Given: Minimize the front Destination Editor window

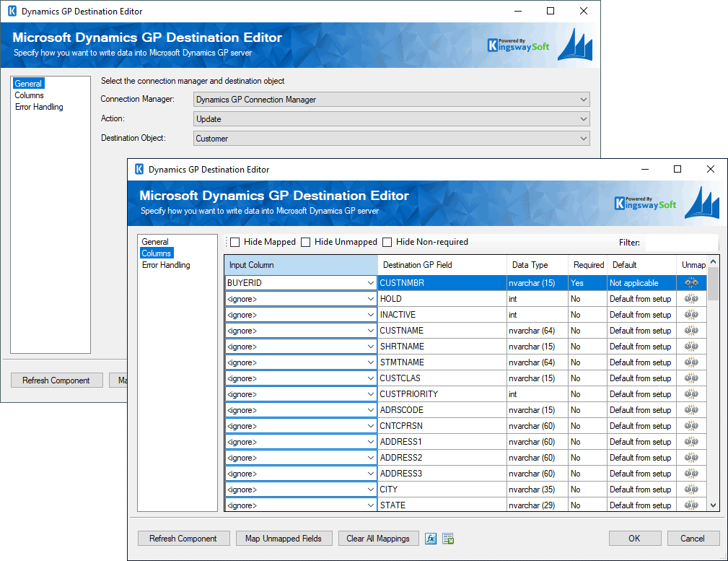Looking at the screenshot, I should point(645,169).
